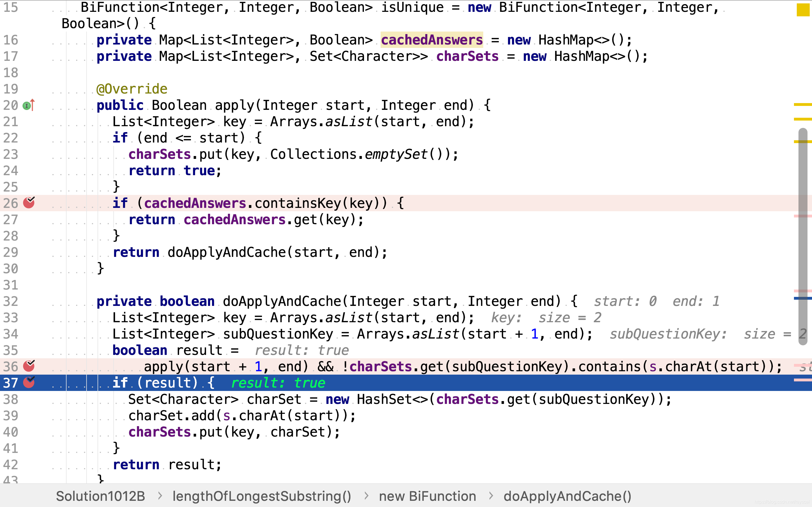This screenshot has width=812, height=507.
Task: Click the doApplyAndCache() breadcrumb
Action: (x=567, y=496)
